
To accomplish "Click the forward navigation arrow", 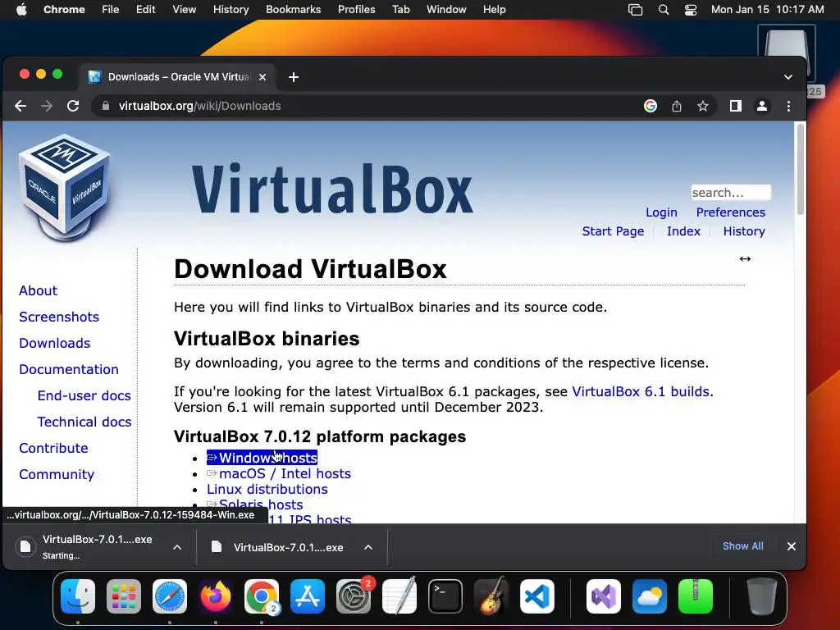I will (47, 106).
